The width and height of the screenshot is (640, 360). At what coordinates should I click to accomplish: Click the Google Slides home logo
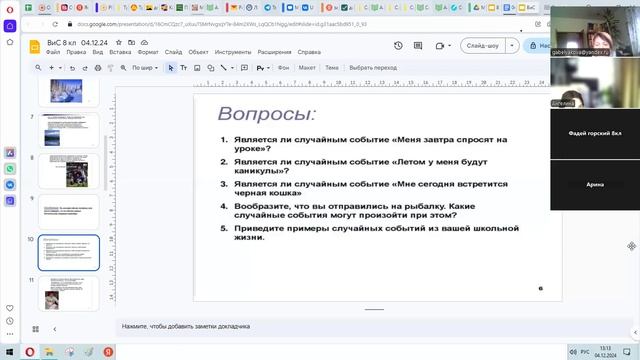click(x=35, y=47)
